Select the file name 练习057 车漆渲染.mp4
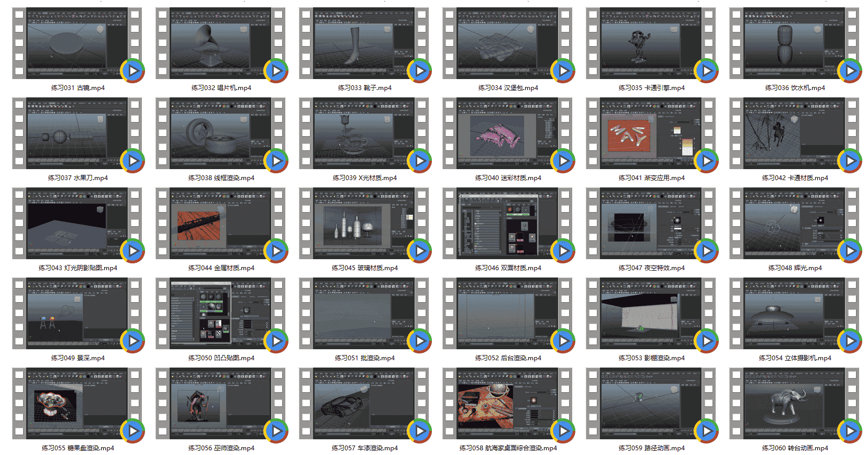This screenshot has height=455, width=868. [x=365, y=448]
